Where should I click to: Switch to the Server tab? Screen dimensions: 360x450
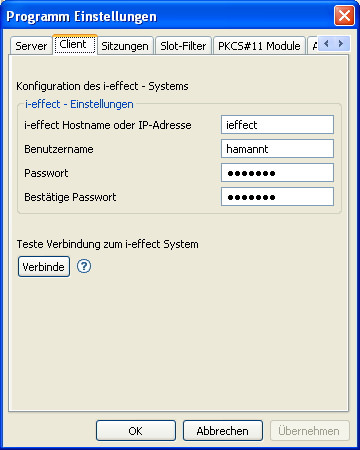(x=31, y=46)
